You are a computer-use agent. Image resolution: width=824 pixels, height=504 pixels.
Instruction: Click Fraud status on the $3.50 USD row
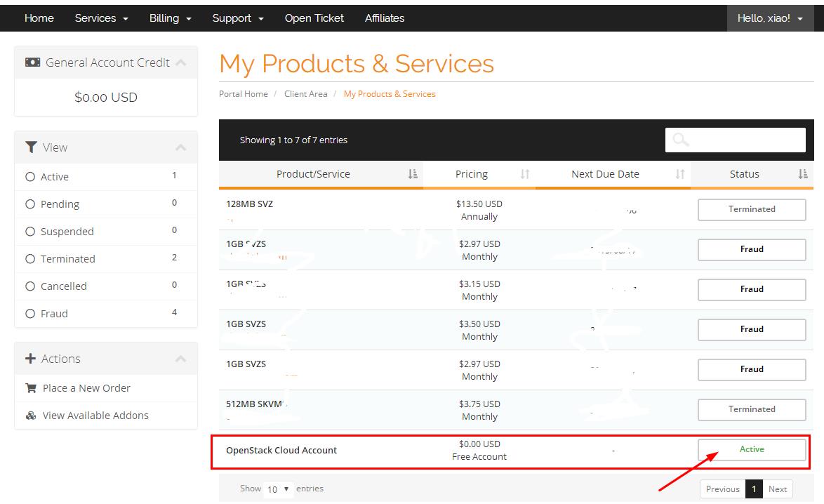[x=752, y=329]
